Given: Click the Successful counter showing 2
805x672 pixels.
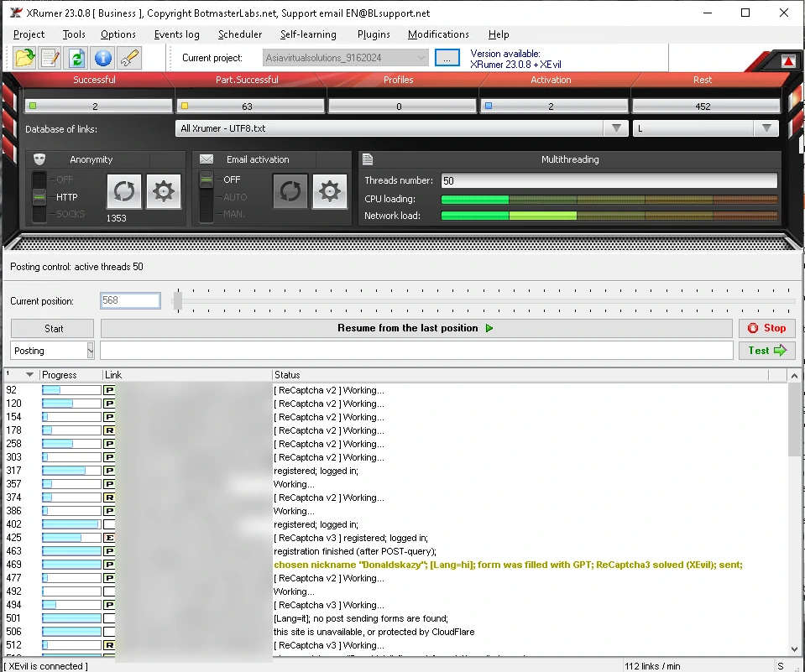Looking at the screenshot, I should click(x=98, y=107).
